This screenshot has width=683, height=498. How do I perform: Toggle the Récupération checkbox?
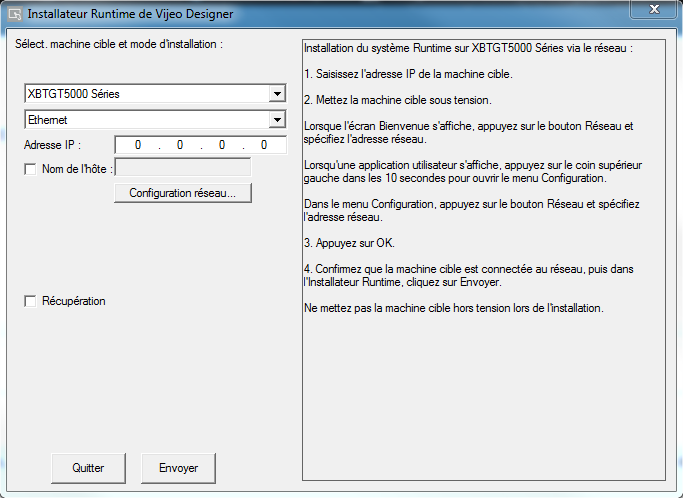(30, 301)
